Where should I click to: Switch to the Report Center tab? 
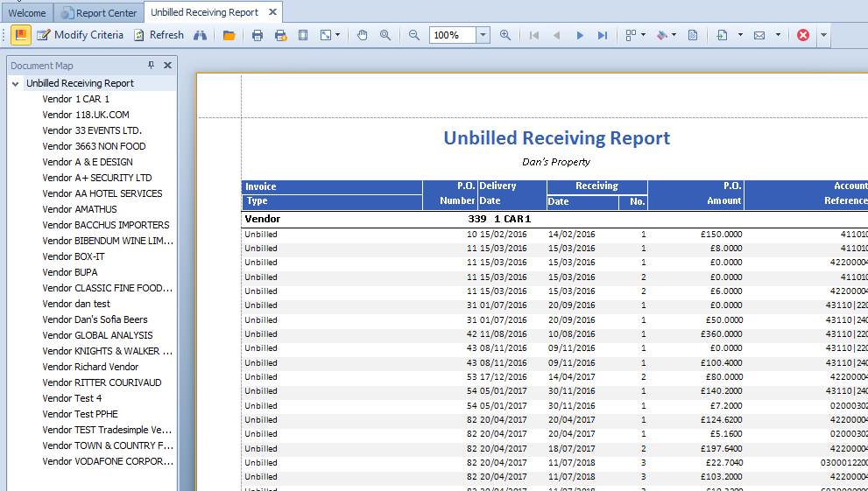click(x=99, y=12)
